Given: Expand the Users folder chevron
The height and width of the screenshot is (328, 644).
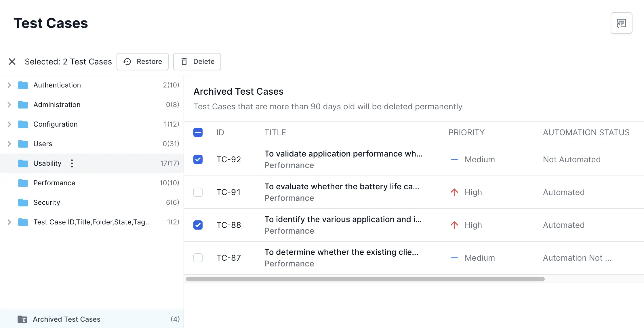Looking at the screenshot, I should pos(9,144).
